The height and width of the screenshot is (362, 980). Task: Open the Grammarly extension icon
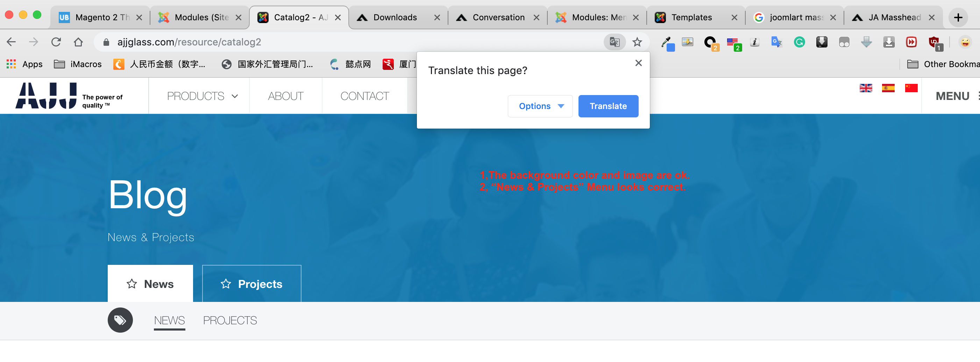799,42
